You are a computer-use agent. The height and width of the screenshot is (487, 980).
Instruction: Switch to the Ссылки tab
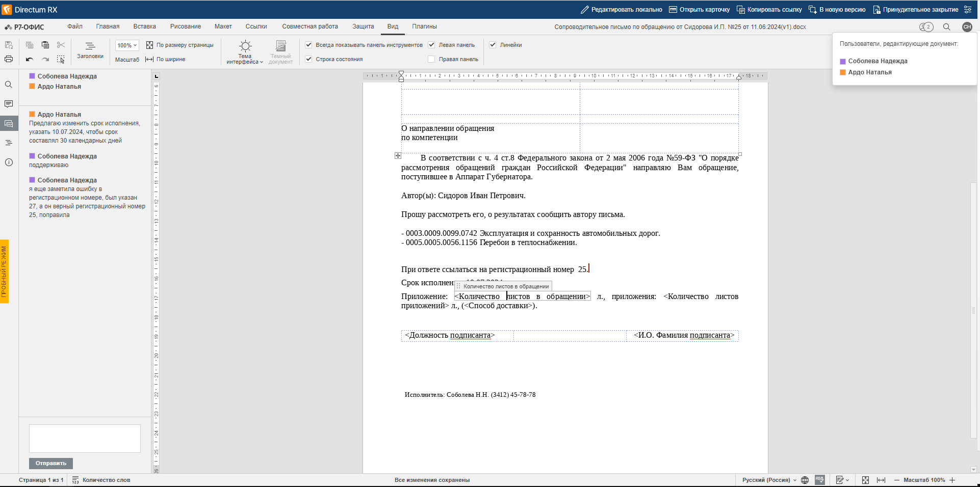pyautogui.click(x=256, y=26)
